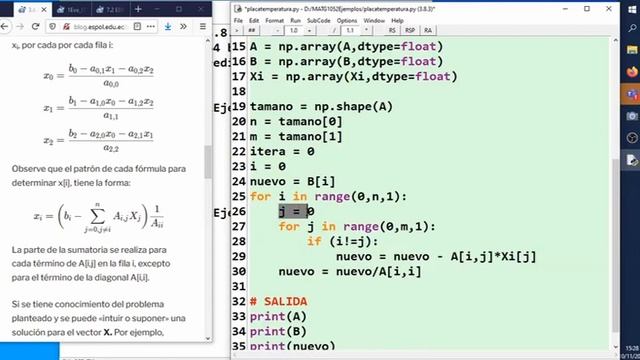Screen dimensions: 640x360
Task: Click the '# SALIDA' comment on line 32
Action: point(278,302)
